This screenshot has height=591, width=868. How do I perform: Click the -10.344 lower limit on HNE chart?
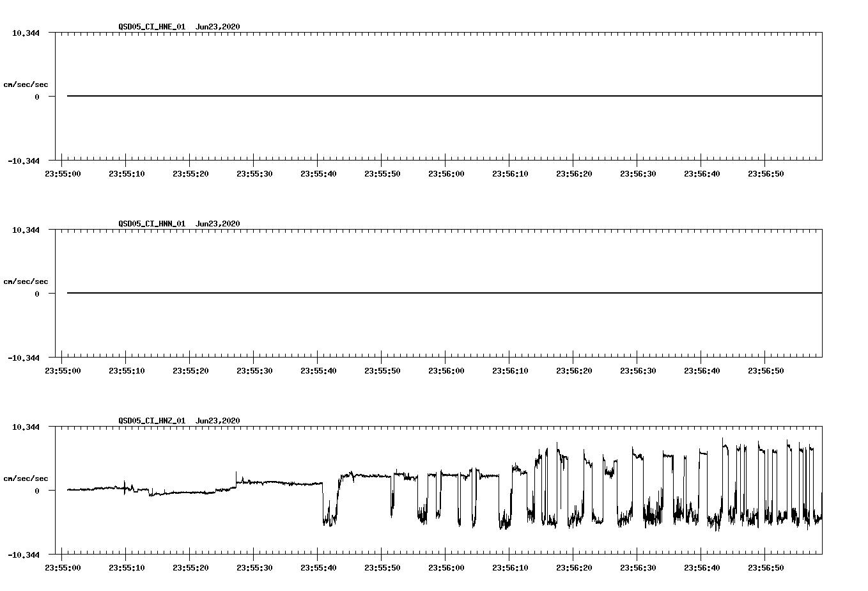[x=24, y=161]
